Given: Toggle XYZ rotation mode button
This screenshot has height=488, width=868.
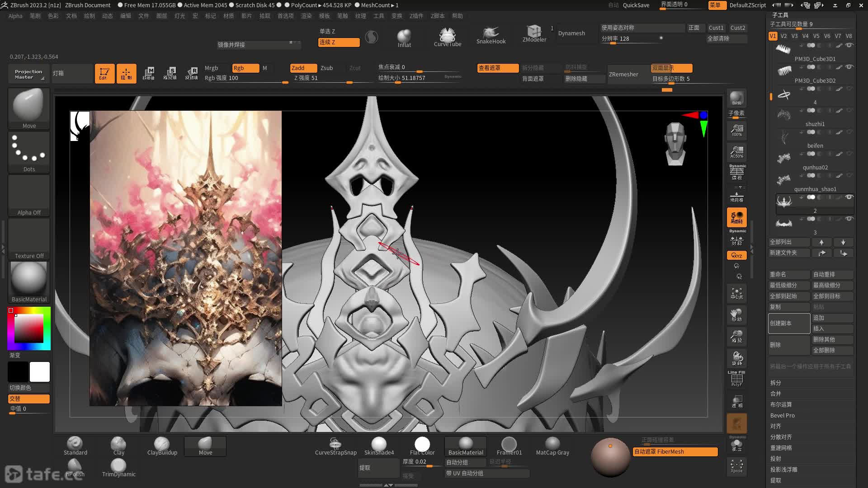Looking at the screenshot, I should click(x=737, y=255).
